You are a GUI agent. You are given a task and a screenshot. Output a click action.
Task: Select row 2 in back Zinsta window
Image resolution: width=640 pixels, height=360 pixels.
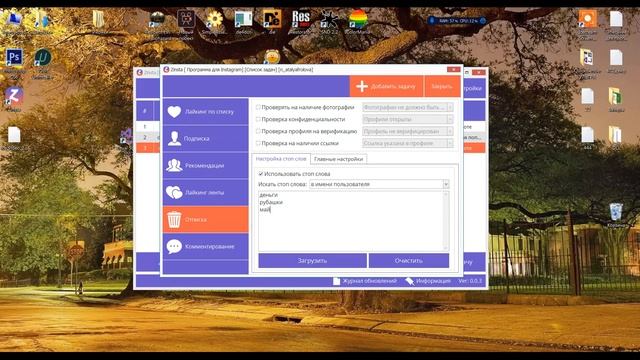(147, 137)
